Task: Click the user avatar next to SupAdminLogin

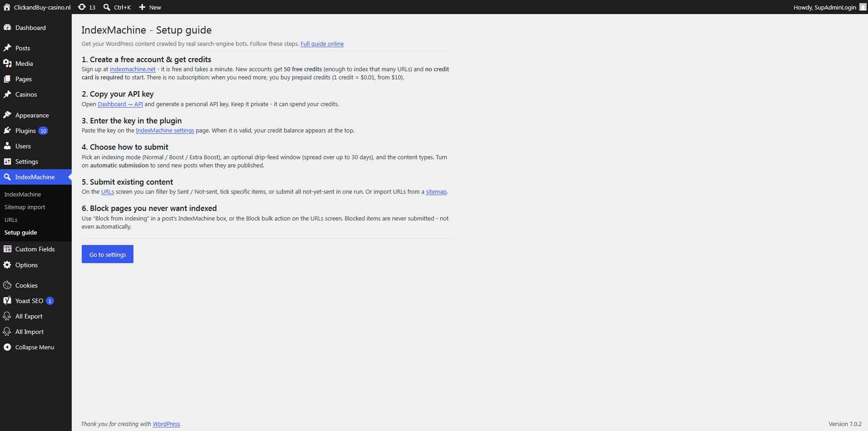Action: pos(863,7)
